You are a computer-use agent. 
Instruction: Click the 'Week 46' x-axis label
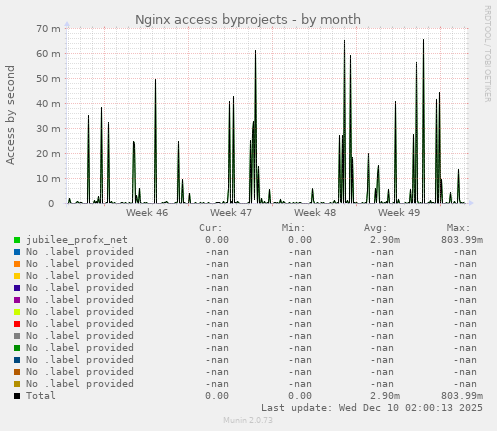147,213
